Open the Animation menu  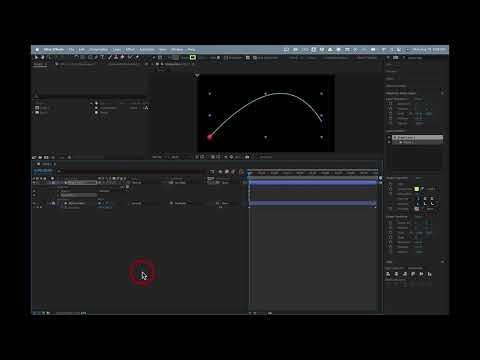click(147, 49)
